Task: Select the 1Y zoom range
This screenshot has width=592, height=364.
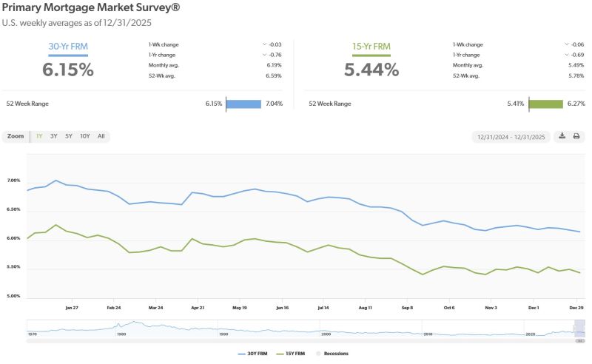Action: coord(39,136)
